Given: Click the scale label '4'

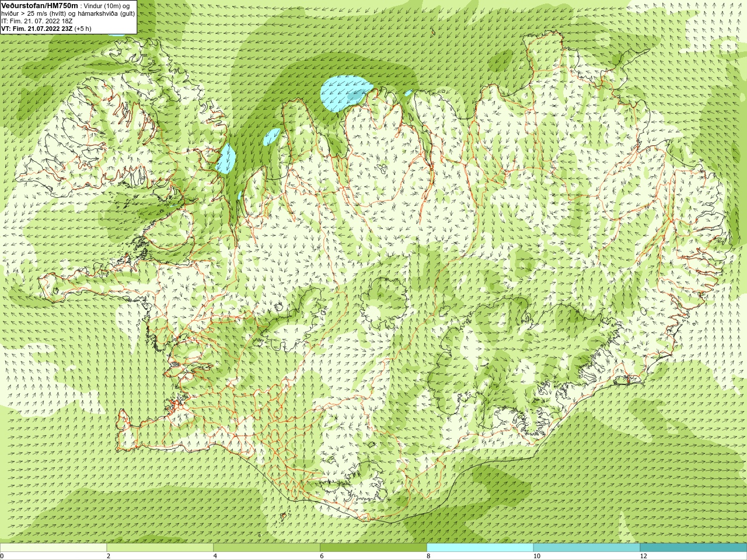Looking at the screenshot, I should [215, 556].
